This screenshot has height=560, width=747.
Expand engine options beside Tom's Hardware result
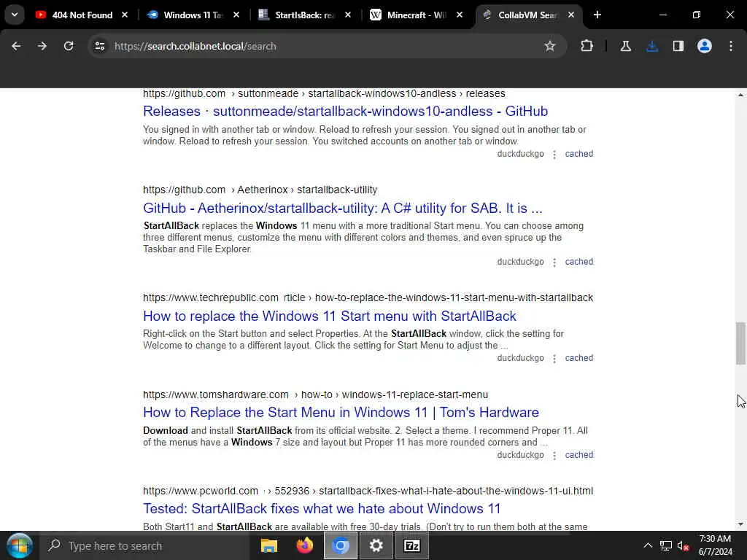554,456
